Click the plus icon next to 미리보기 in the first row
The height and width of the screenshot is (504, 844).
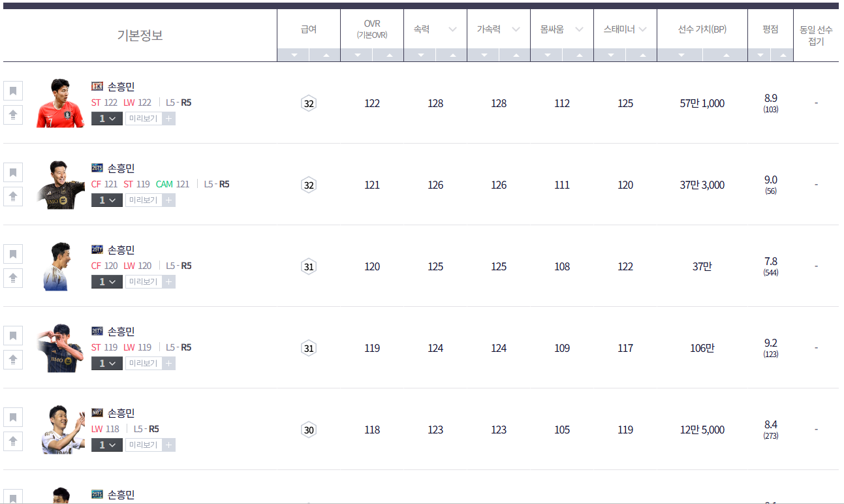point(168,119)
